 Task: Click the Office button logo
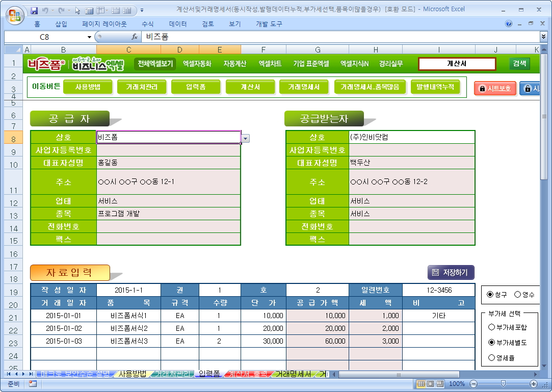[13, 13]
